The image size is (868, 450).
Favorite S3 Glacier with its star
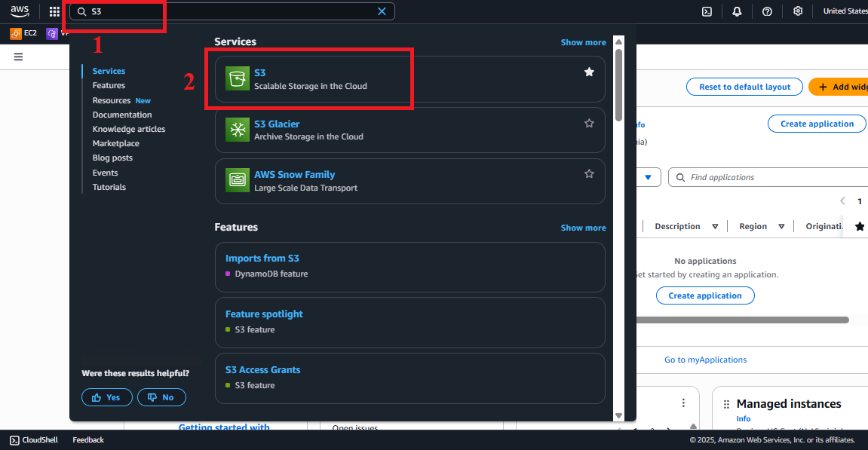coord(589,123)
